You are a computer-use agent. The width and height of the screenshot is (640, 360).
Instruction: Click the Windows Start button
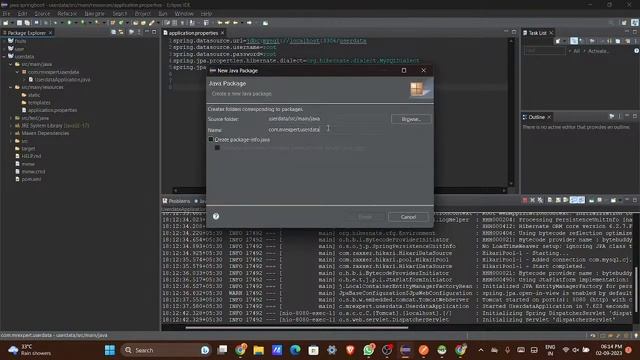pyautogui.click(x=110, y=350)
